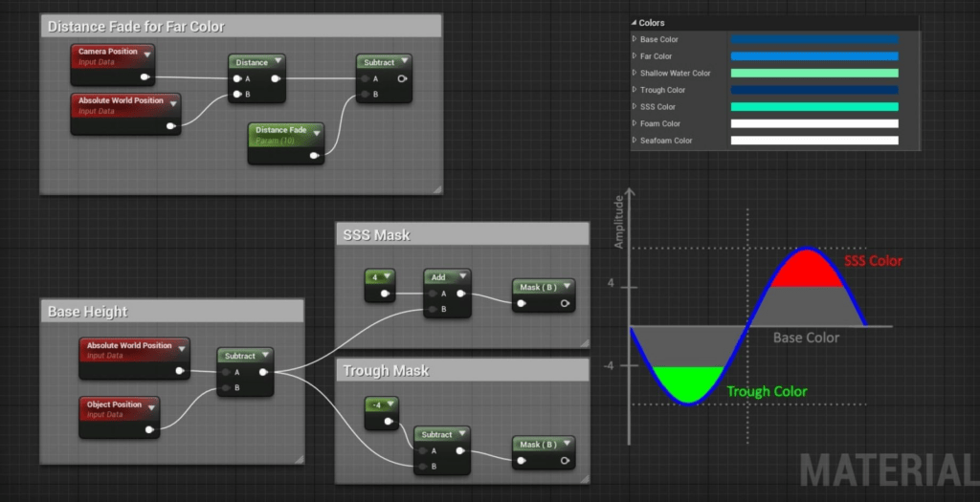Open dropdown arrow of Subtract in Distance Fade box
The width and height of the screenshot is (980, 502).
point(405,60)
